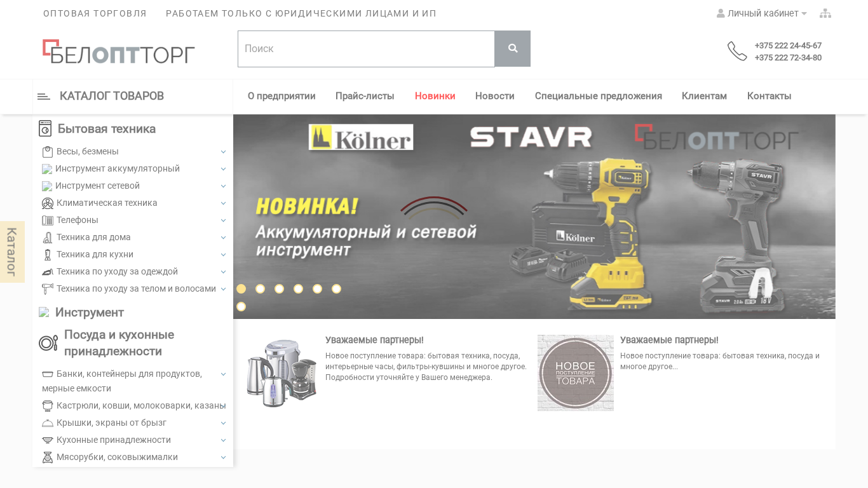Open the Прайс-листы menu item
This screenshot has height=488, width=868.
click(x=365, y=96)
